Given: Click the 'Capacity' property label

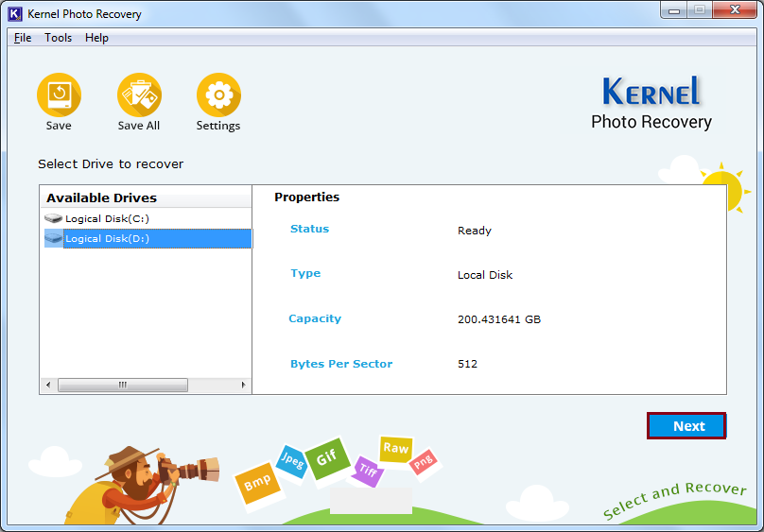Looking at the screenshot, I should tap(315, 318).
